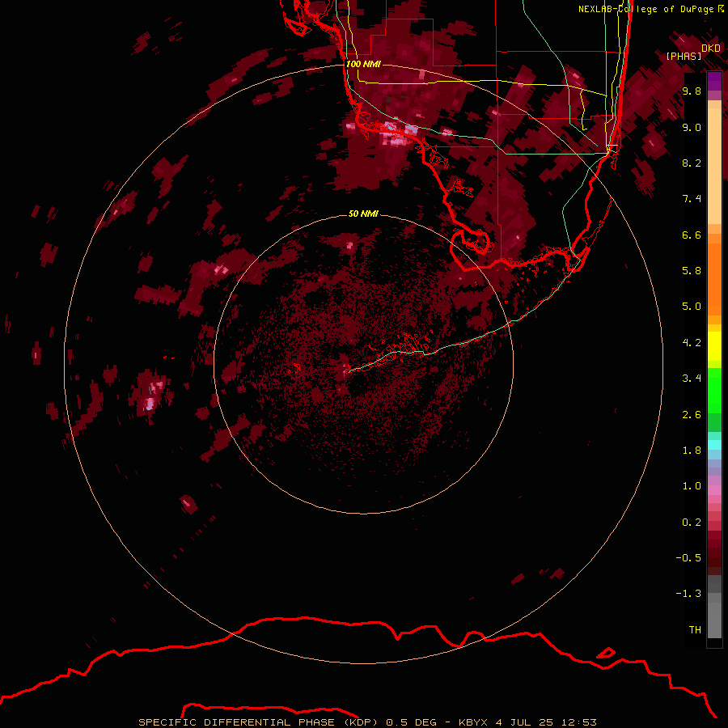728x728 pixels.
Task: Click the yellow segment of color bar
Action: click(714, 346)
